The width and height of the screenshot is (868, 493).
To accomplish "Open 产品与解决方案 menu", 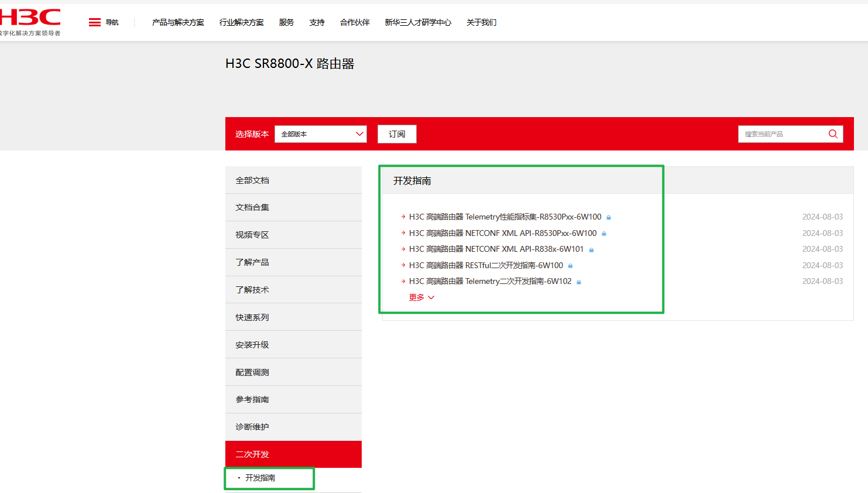I will click(x=178, y=22).
